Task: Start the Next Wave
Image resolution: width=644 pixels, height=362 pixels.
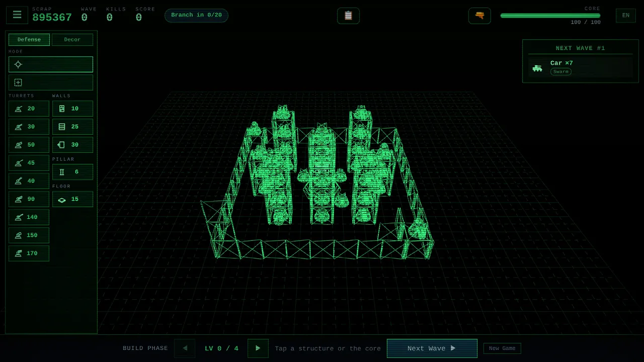Action: tap(432, 348)
